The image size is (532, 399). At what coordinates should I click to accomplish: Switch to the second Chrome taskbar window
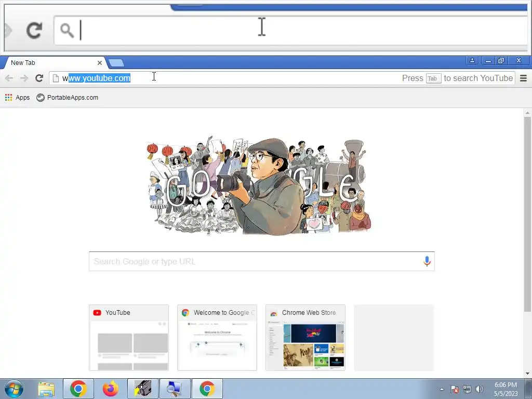pos(207,389)
